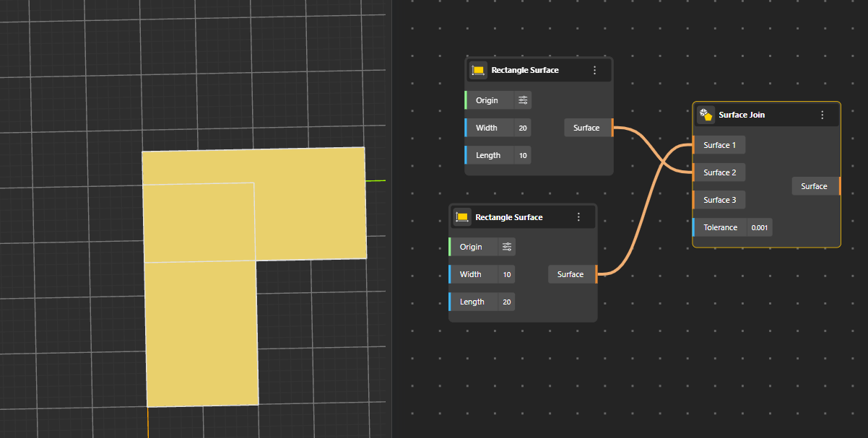
Task: Click the Length field showing 10
Action: 522,155
